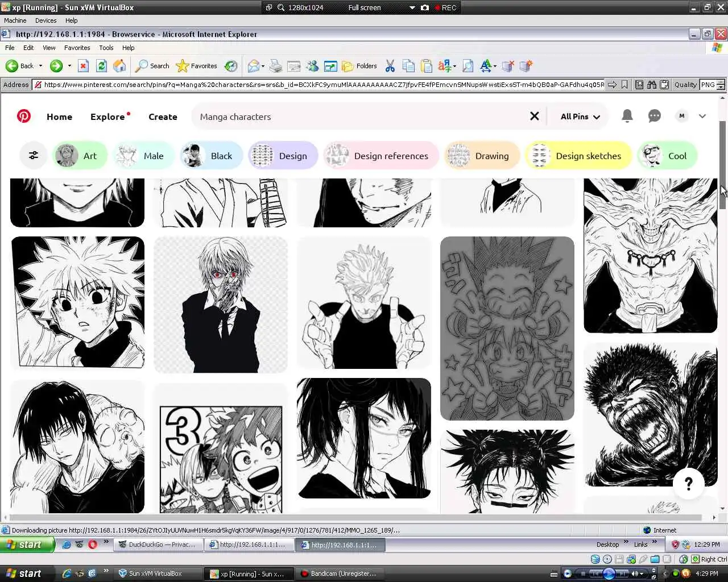Screen dimensions: 728x582
Task: Click IE Forward arrow button
Action: (56, 66)
